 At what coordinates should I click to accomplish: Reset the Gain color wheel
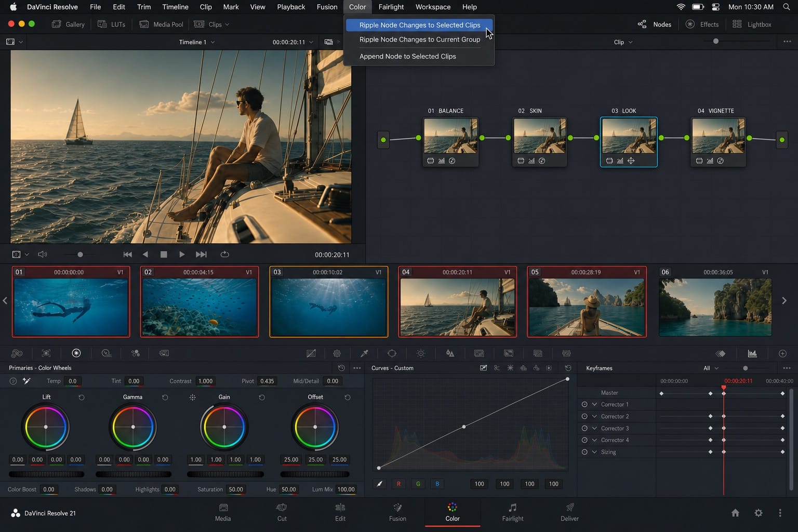pyautogui.click(x=262, y=397)
